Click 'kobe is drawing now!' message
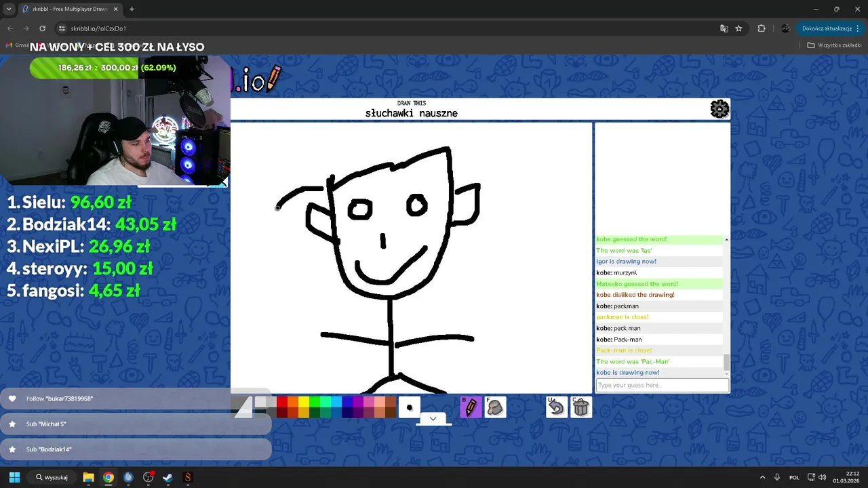 [628, 373]
